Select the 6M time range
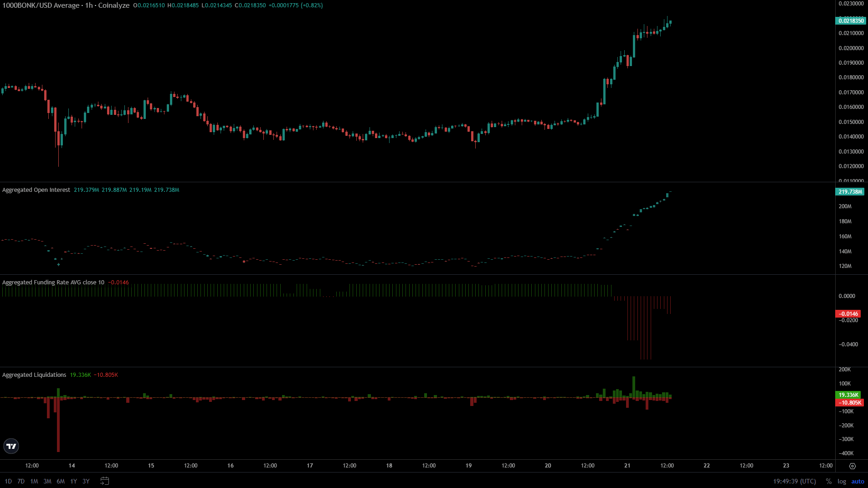This screenshot has width=868, height=488. [61, 481]
